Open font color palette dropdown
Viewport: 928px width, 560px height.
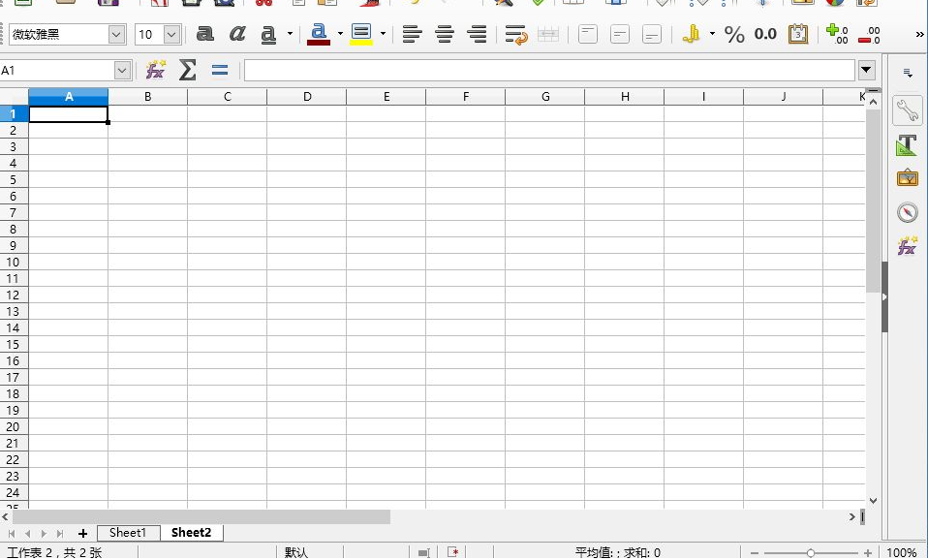coord(340,34)
